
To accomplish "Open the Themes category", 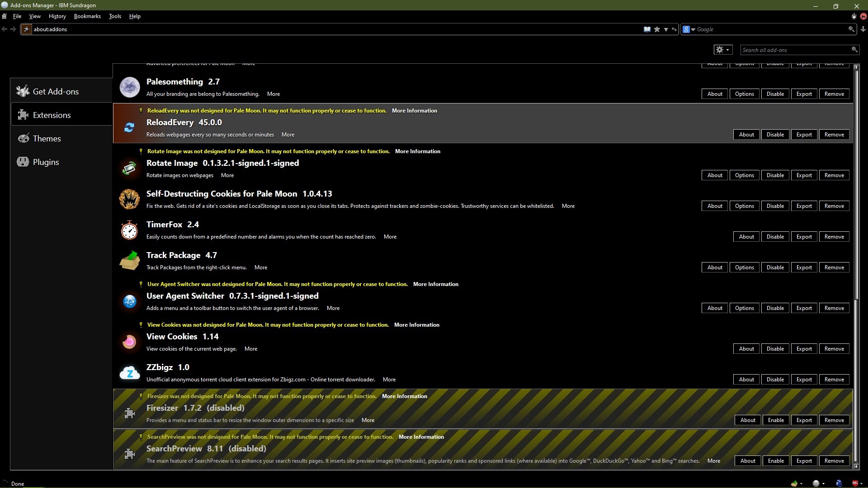I will (61, 138).
